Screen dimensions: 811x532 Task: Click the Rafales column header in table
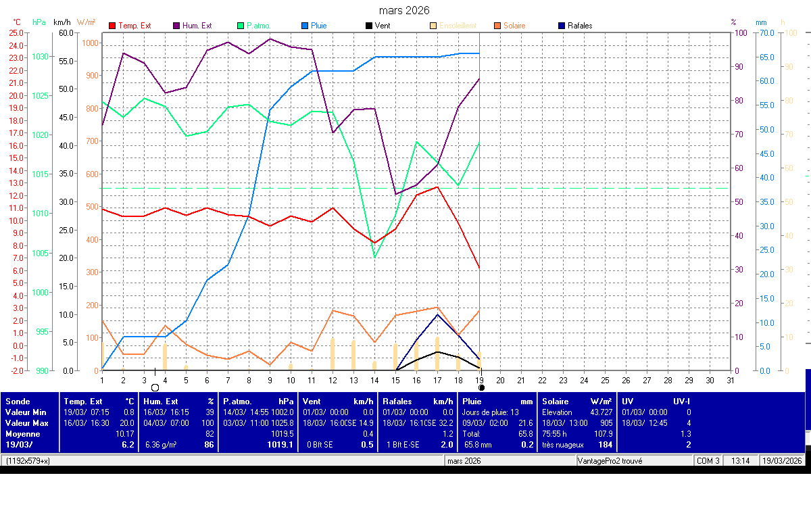397,401
